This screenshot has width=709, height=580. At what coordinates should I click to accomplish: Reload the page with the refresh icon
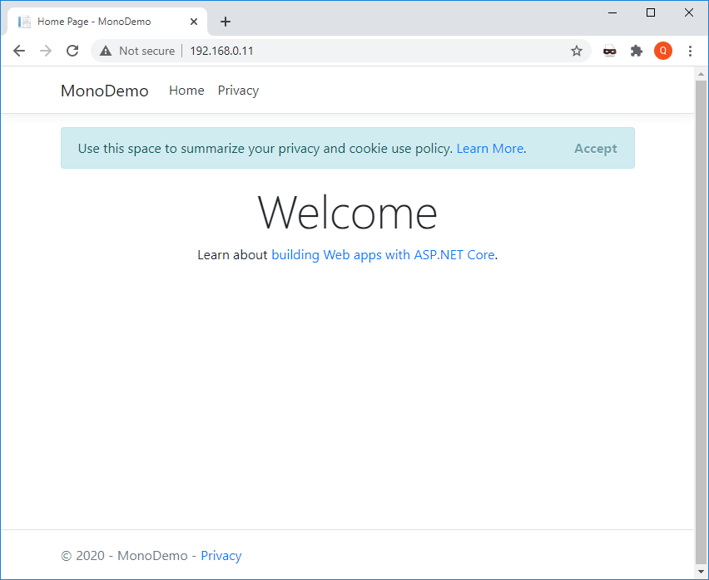coord(72,51)
